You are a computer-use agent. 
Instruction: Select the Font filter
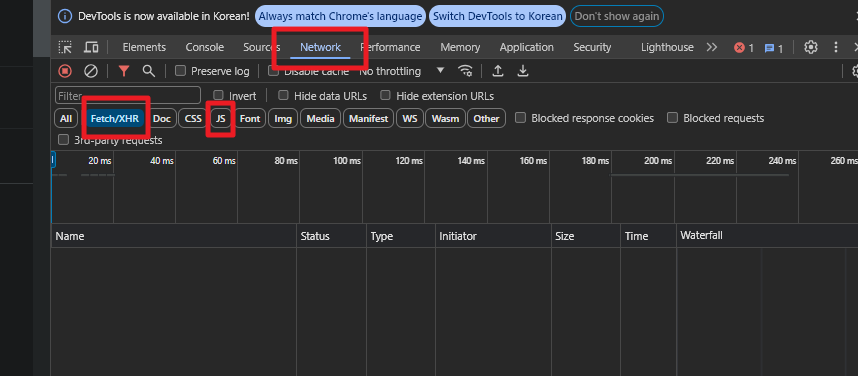coord(250,118)
